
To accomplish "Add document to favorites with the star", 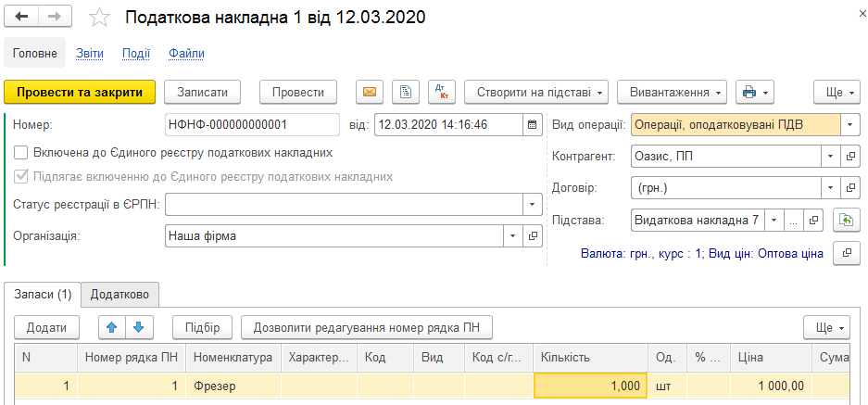I will (x=99, y=18).
